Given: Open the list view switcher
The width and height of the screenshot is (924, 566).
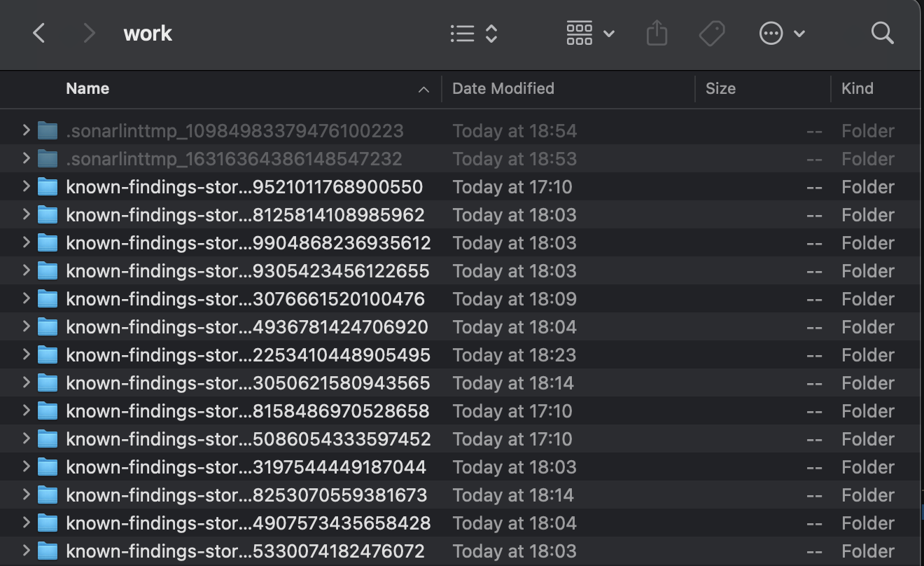Looking at the screenshot, I should [x=473, y=33].
